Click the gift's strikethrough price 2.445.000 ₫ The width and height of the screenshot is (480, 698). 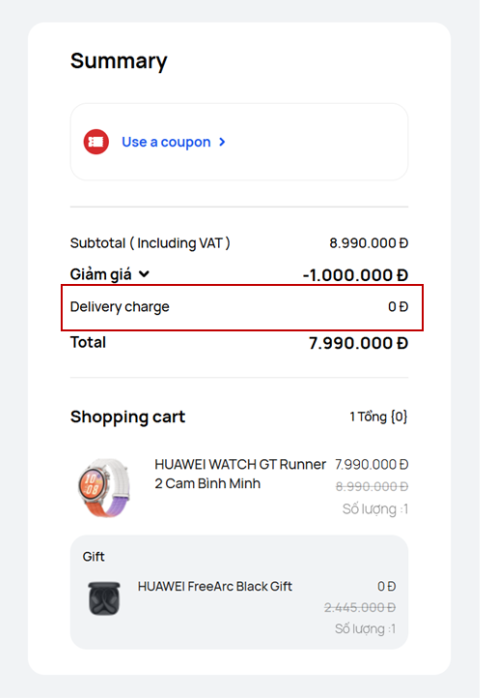coord(360,607)
